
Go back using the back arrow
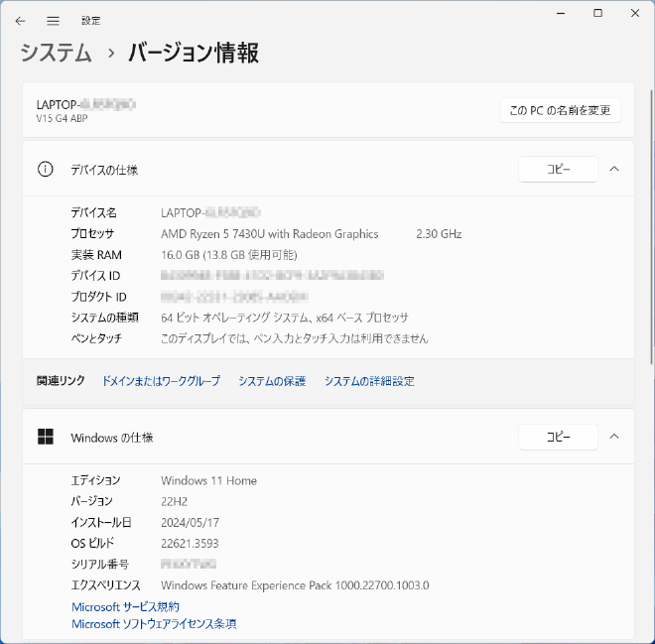tap(20, 21)
